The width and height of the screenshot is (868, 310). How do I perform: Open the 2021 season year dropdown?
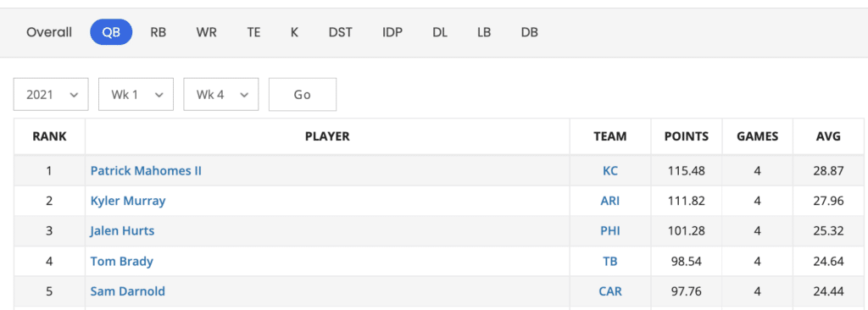(x=51, y=95)
